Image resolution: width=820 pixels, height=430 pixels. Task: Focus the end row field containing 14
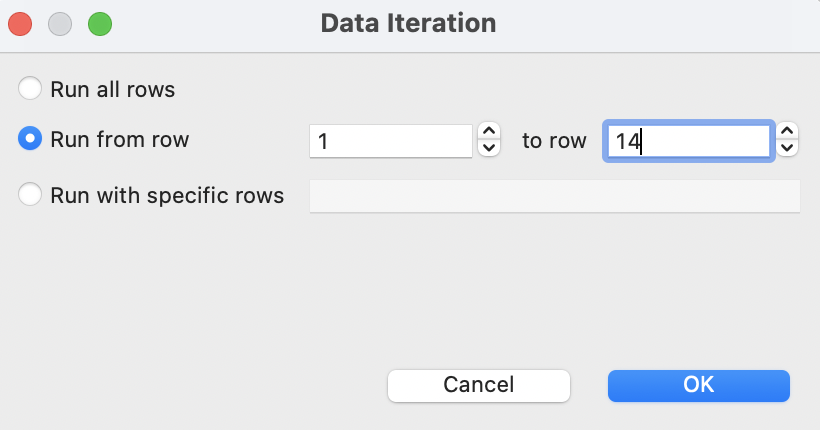687,141
